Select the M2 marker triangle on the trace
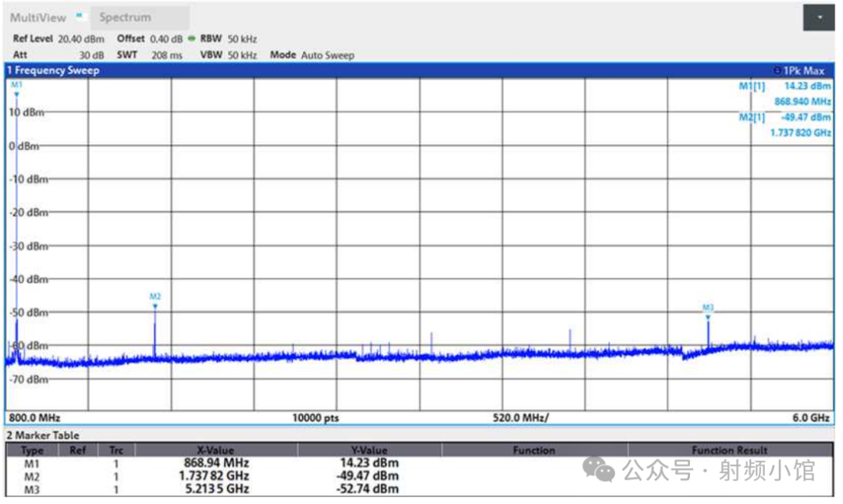 155,306
